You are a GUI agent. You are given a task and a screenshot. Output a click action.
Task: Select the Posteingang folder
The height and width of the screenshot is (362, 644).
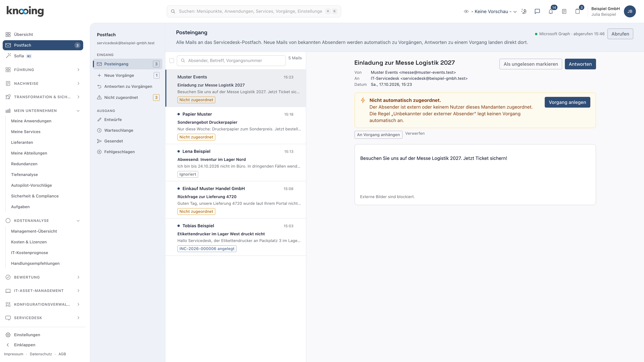[127, 64]
